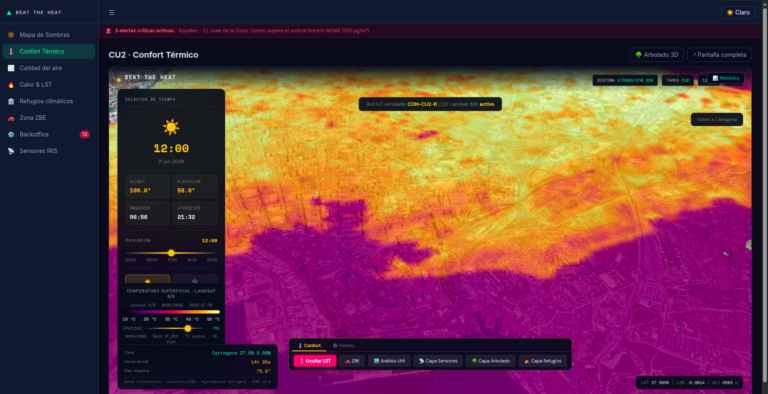Click the sun icon of Mapa de Sombras

tap(11, 35)
